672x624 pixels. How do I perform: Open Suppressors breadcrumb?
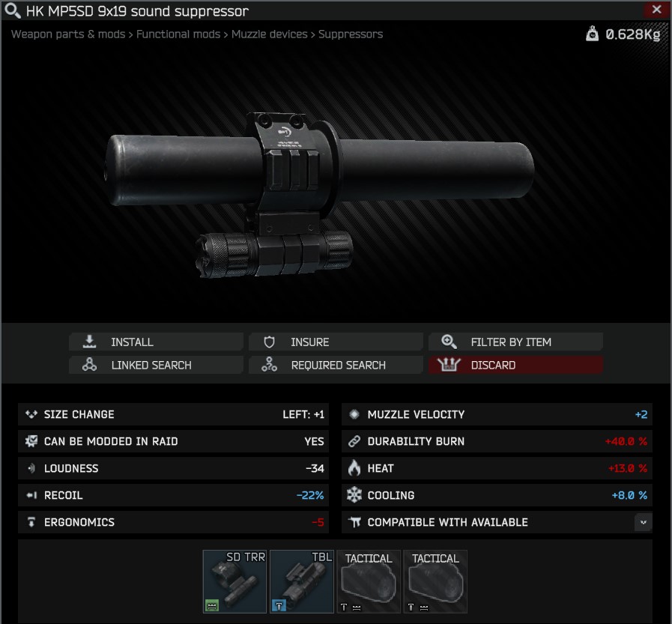(351, 34)
